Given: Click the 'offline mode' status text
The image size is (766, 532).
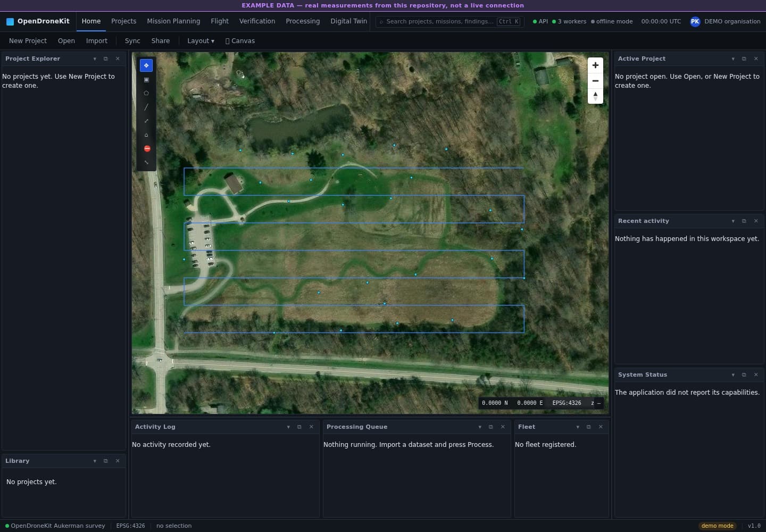Looking at the screenshot, I should [612, 21].
